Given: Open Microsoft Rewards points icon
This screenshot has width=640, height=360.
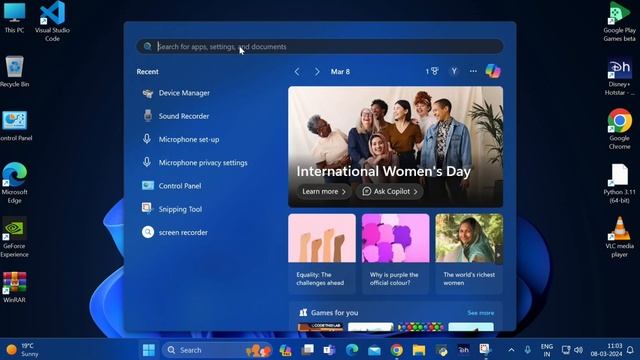Looking at the screenshot, I should [x=432, y=71].
